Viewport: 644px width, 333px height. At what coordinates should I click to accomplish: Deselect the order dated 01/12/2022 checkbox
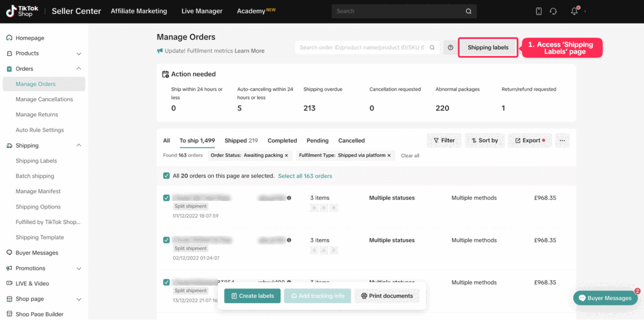click(166, 198)
